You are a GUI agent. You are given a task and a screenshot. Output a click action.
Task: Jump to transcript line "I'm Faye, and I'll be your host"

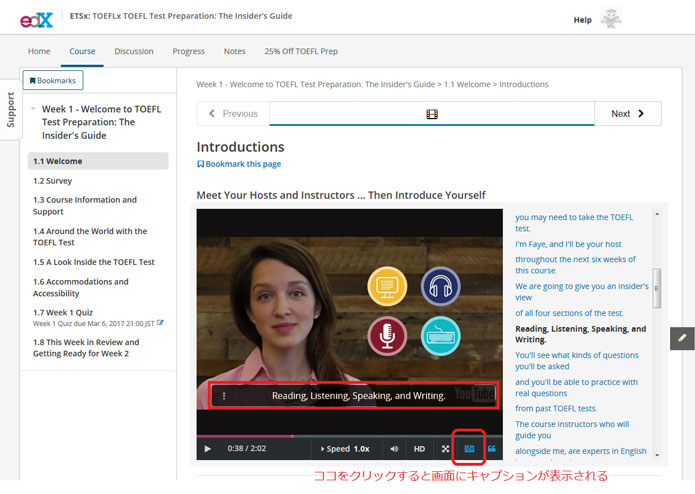coord(568,244)
